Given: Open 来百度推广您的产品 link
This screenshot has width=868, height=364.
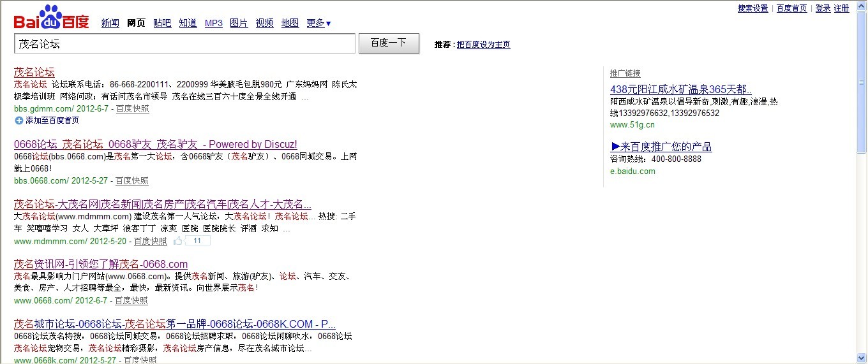Looking at the screenshot, I should (x=661, y=147).
